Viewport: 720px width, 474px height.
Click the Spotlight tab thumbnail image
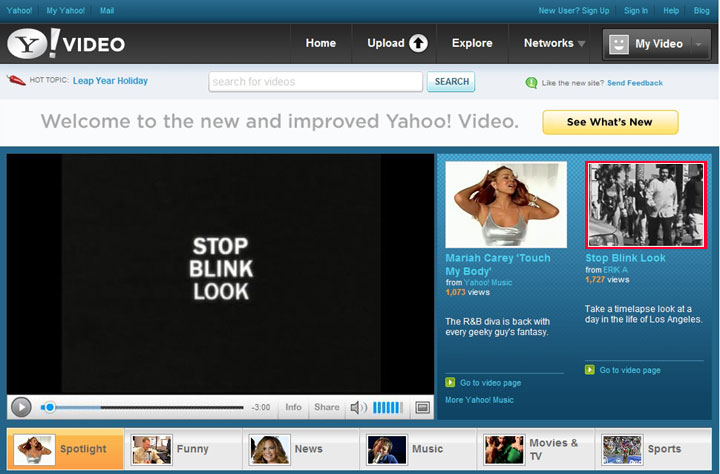tap(34, 450)
